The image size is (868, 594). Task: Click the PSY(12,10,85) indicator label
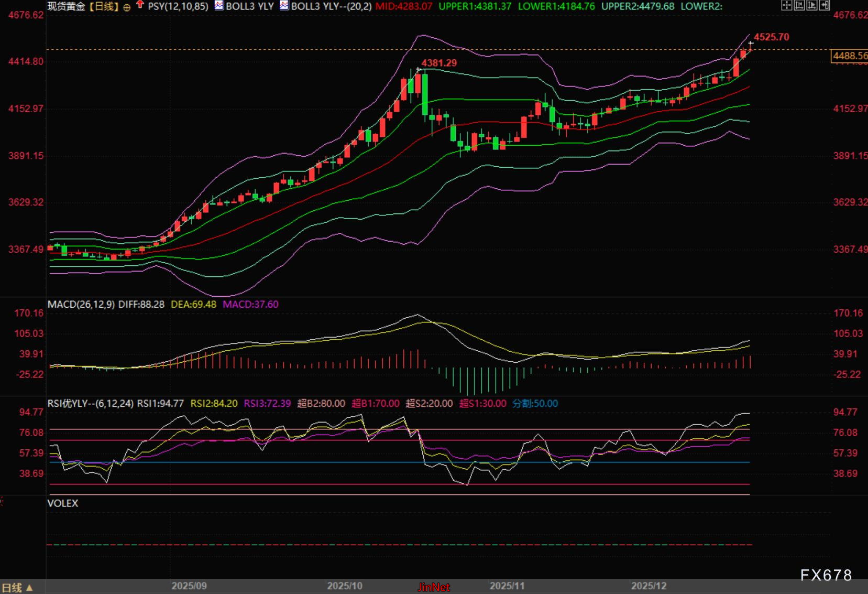point(178,6)
